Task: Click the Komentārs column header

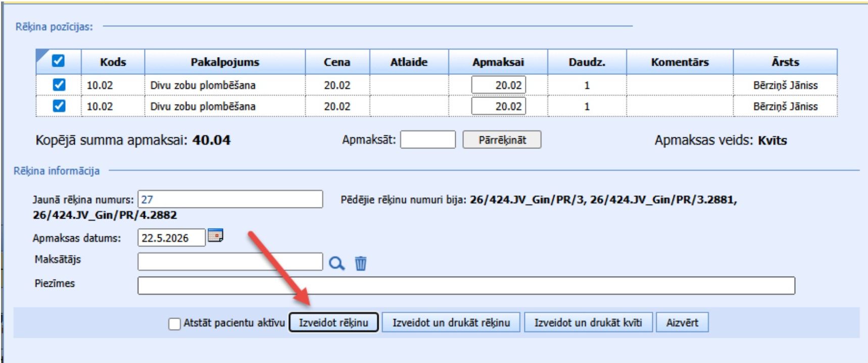Action: tap(680, 62)
